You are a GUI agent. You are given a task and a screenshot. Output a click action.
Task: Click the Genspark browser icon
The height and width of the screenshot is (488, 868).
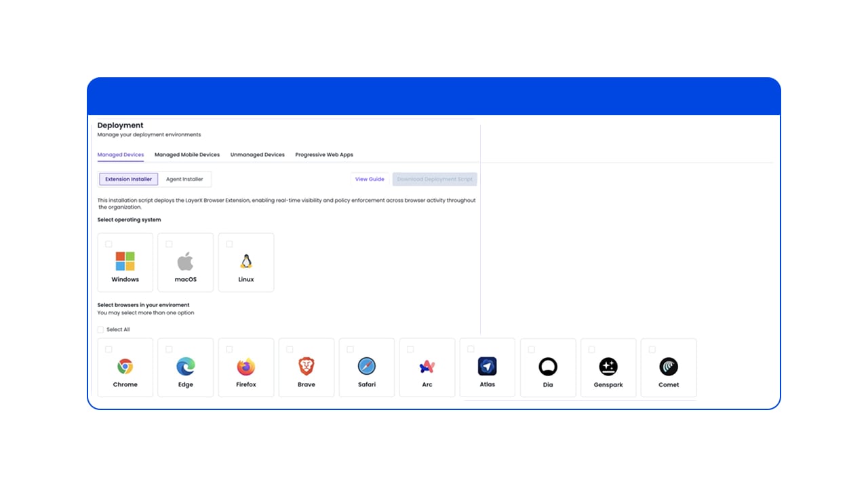pos(608,367)
